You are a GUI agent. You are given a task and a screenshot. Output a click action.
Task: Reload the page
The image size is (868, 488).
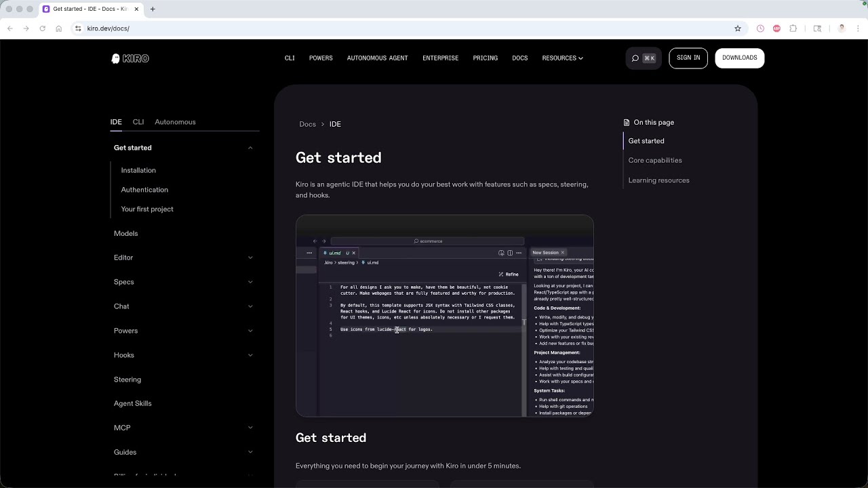click(43, 28)
